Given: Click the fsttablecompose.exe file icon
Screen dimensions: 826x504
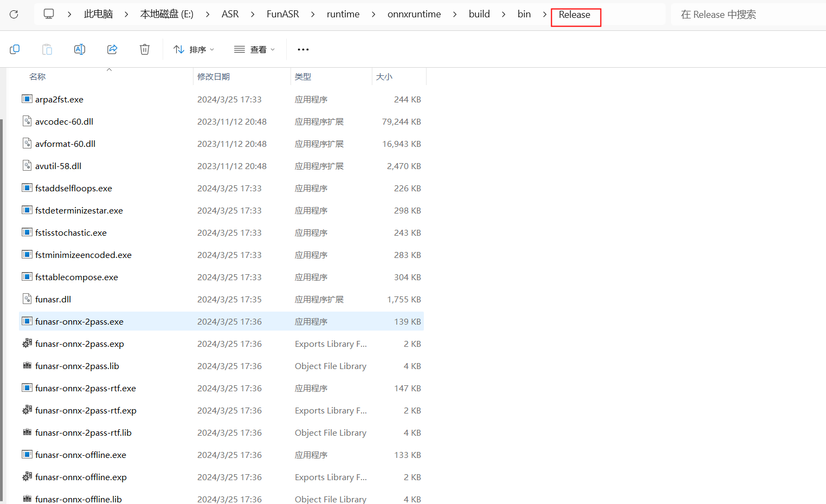Looking at the screenshot, I should [x=27, y=276].
